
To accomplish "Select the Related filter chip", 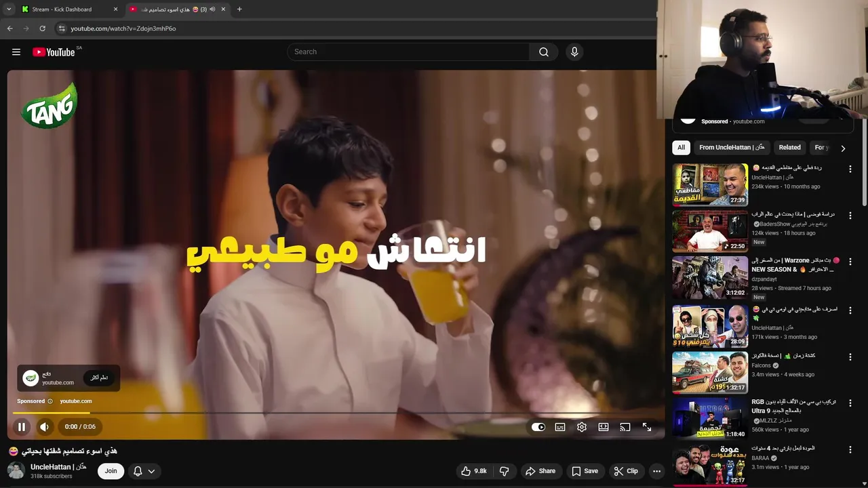I will 789,148.
